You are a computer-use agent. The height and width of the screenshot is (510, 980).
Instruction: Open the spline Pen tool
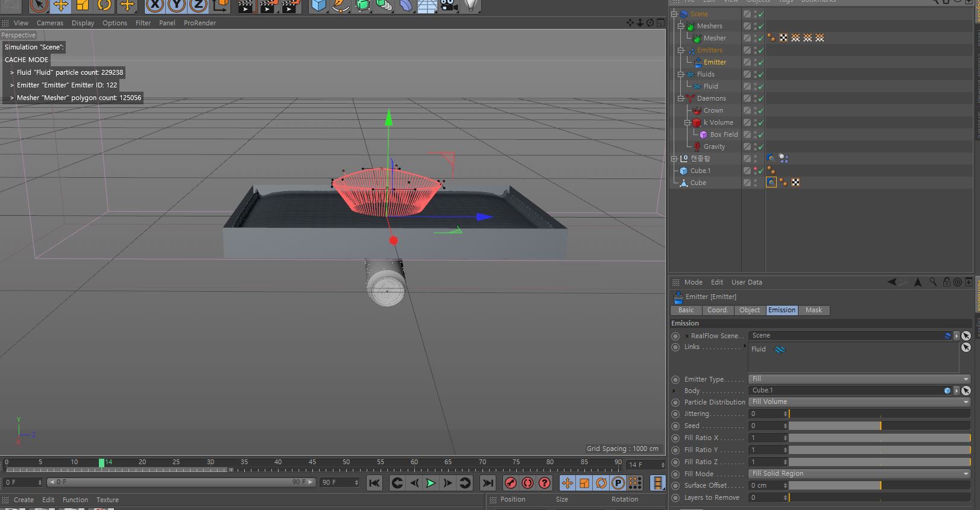click(341, 5)
